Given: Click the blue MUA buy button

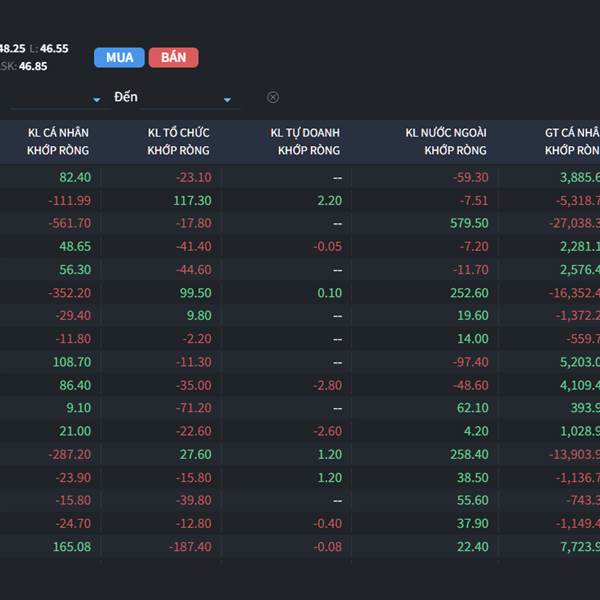Looking at the screenshot, I should tap(119, 57).
